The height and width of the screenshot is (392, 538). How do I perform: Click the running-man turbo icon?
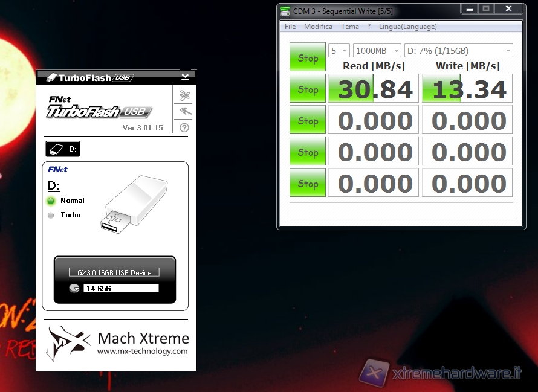point(185,111)
